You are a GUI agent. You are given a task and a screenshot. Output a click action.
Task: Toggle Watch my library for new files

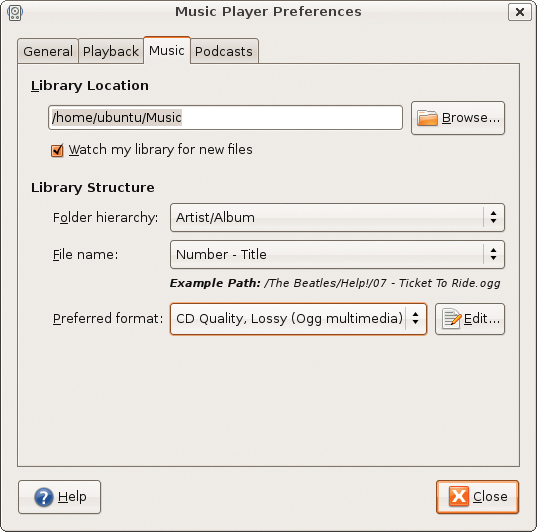[x=57, y=150]
